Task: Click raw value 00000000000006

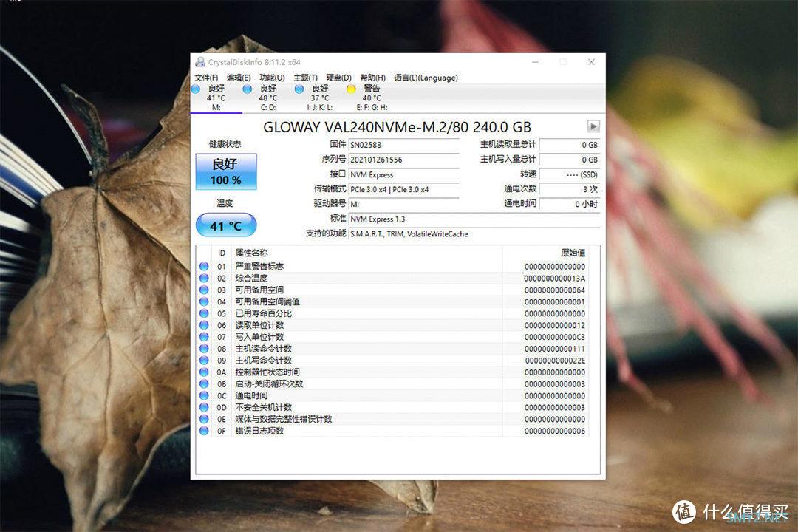Action: pyautogui.click(x=555, y=432)
